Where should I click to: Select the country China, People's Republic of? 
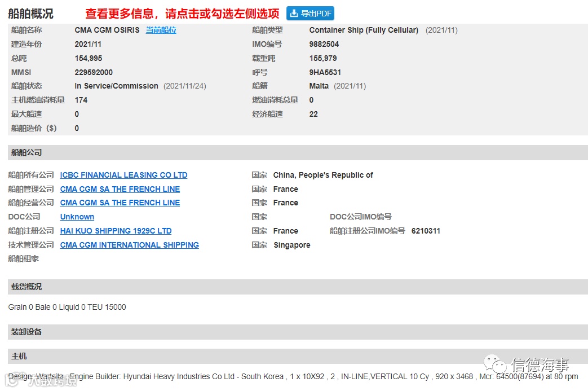coord(323,175)
